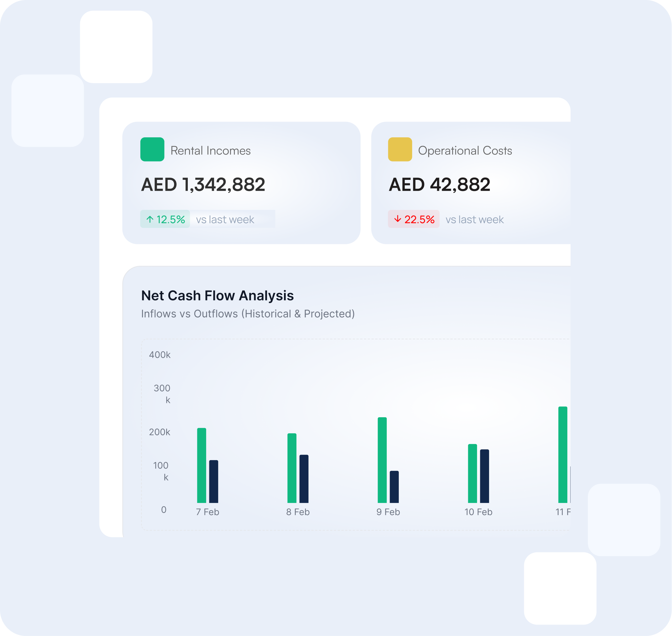
Task: Click the Inflows vs Outflows subtitle
Action: (248, 314)
